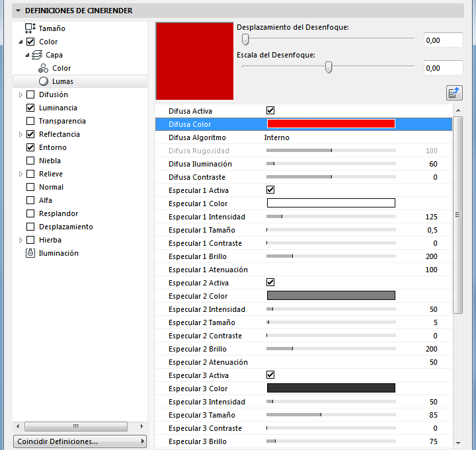Enable the Desplazamiento checkbox
The width and height of the screenshot is (476, 450).
click(x=30, y=227)
